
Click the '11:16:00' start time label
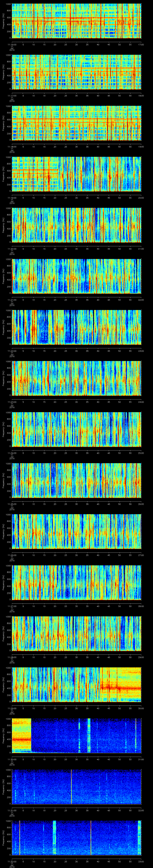12,44
